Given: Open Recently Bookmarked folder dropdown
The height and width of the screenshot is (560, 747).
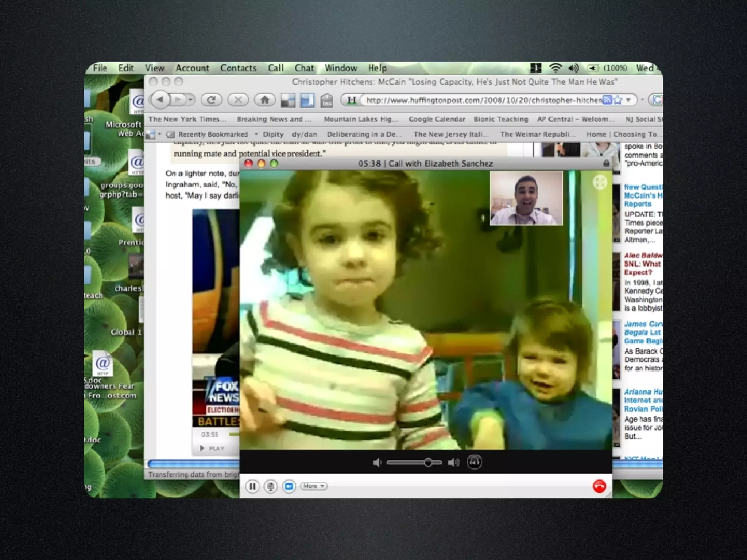Looking at the screenshot, I should pos(213,135).
